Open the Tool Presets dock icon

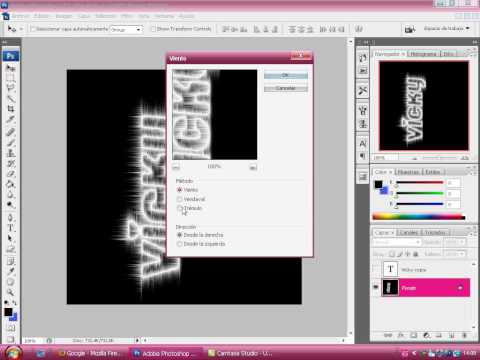pyautogui.click(x=363, y=90)
